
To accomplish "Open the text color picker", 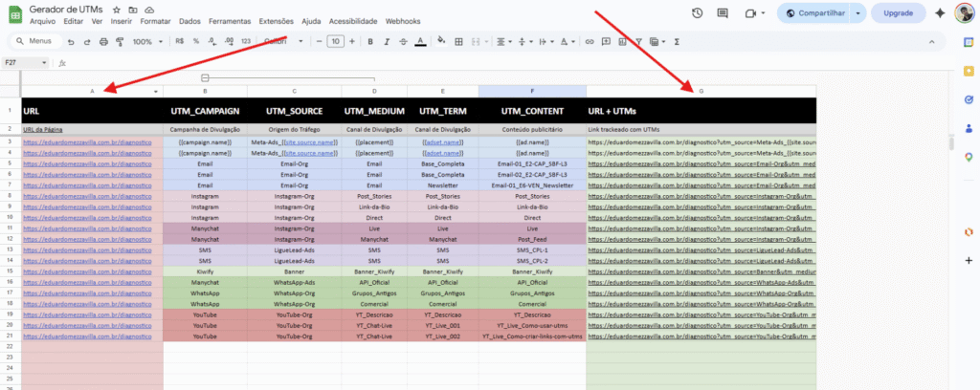I will coord(420,42).
